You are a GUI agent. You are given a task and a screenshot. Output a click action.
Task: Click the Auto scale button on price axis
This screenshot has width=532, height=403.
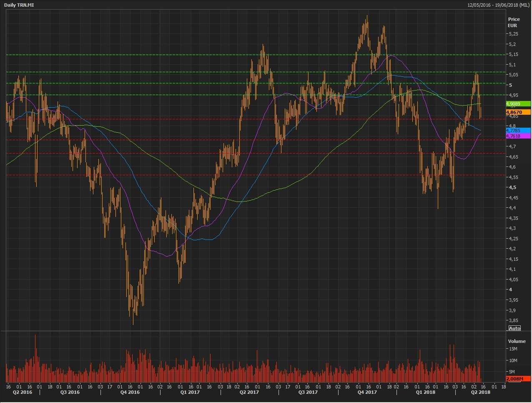514,328
